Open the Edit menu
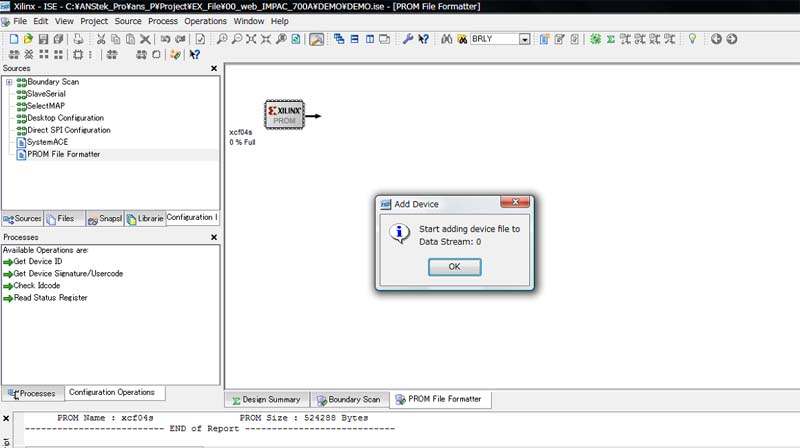 pyautogui.click(x=40, y=21)
